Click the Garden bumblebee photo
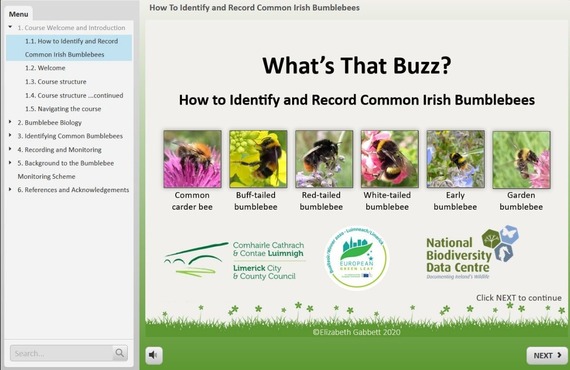Viewport: 570px width, 370px height. pyautogui.click(x=521, y=160)
